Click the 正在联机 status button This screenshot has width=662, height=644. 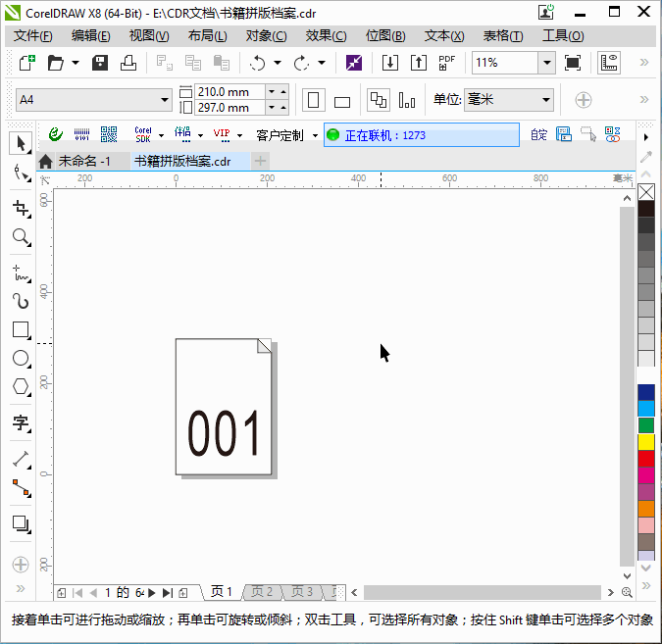422,135
